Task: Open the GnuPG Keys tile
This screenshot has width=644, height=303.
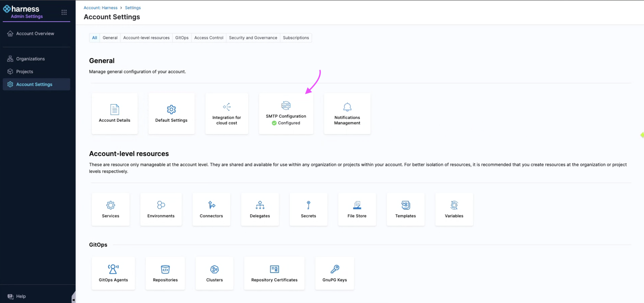Action: pos(334,273)
